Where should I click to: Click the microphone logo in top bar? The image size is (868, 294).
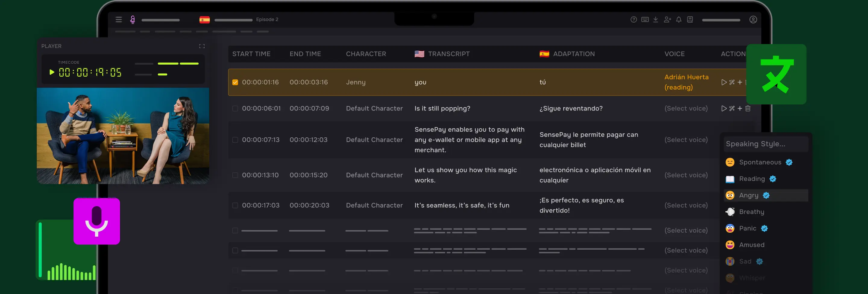tap(133, 20)
